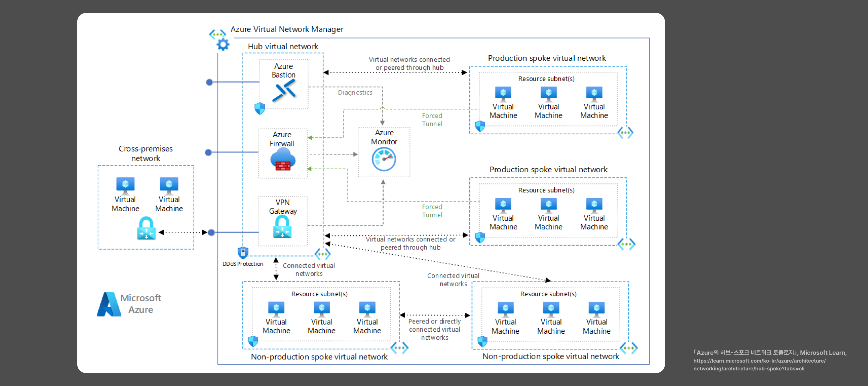The image size is (868, 386).
Task: Click the "Azure Bastion" text label
Action: point(284,70)
